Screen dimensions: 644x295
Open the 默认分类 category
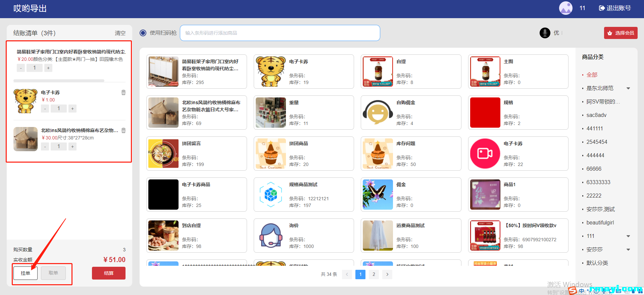point(597,263)
